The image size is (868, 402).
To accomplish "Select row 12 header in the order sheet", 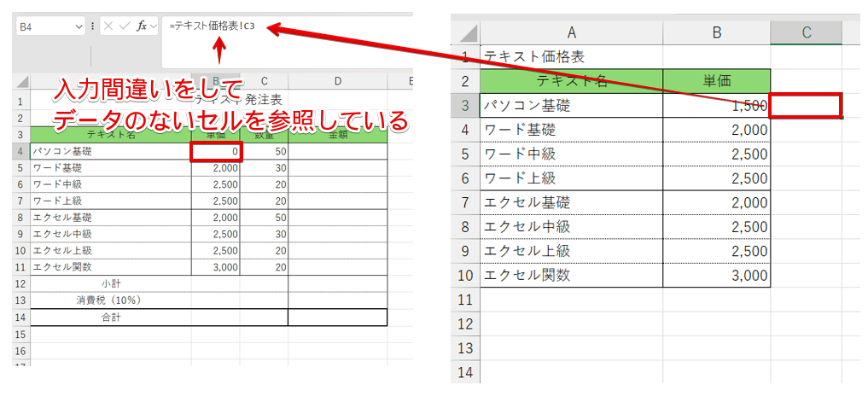I will pyautogui.click(x=21, y=283).
